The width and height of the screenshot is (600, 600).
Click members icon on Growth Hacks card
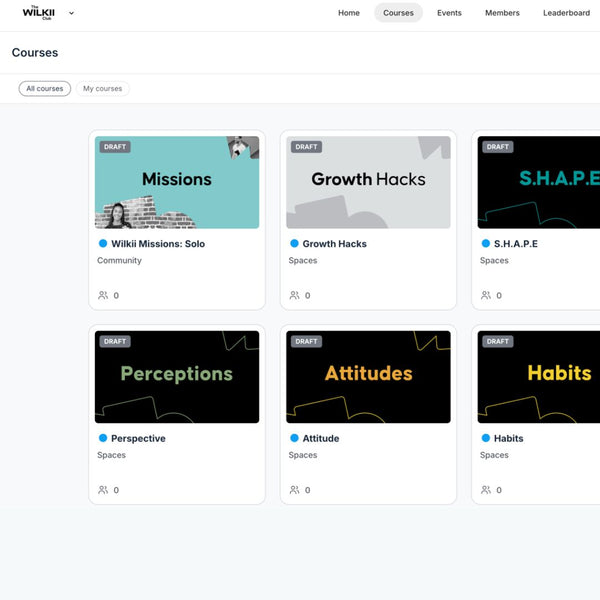[294, 296]
